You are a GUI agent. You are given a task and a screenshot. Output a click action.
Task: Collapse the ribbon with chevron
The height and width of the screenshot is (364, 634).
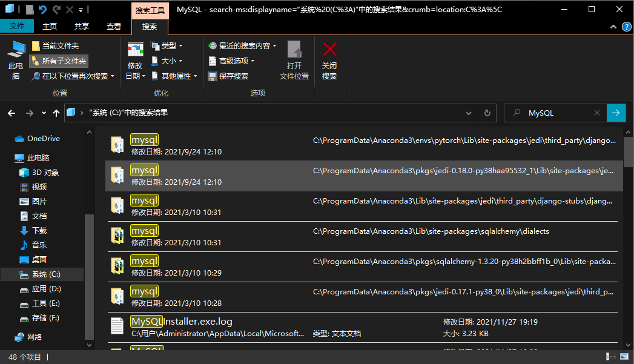click(613, 27)
